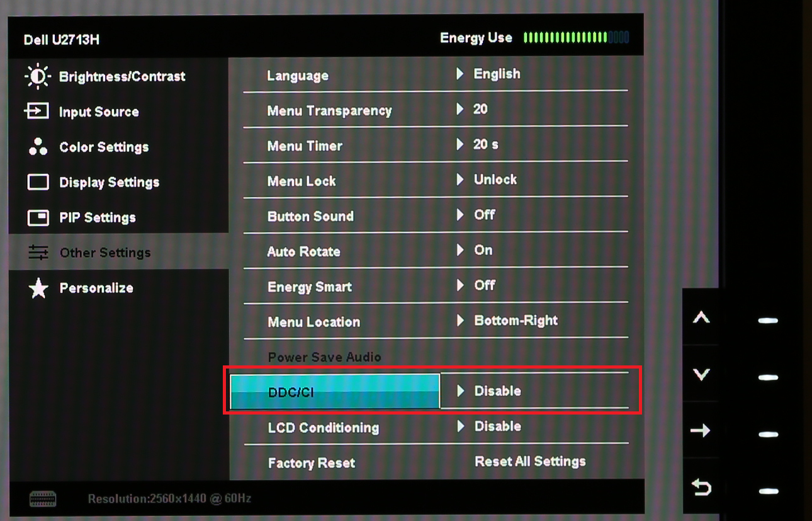Click the Button Sound Off value

pos(485,215)
